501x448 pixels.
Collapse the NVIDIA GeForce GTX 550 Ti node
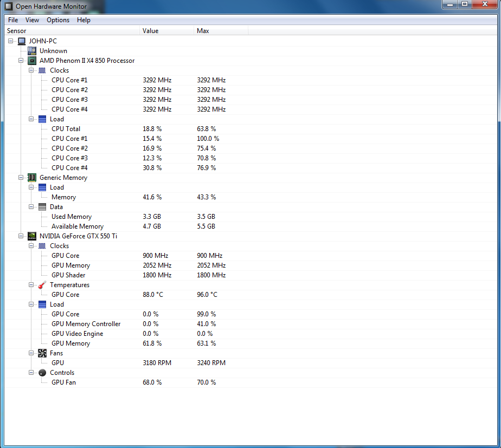[x=21, y=236]
